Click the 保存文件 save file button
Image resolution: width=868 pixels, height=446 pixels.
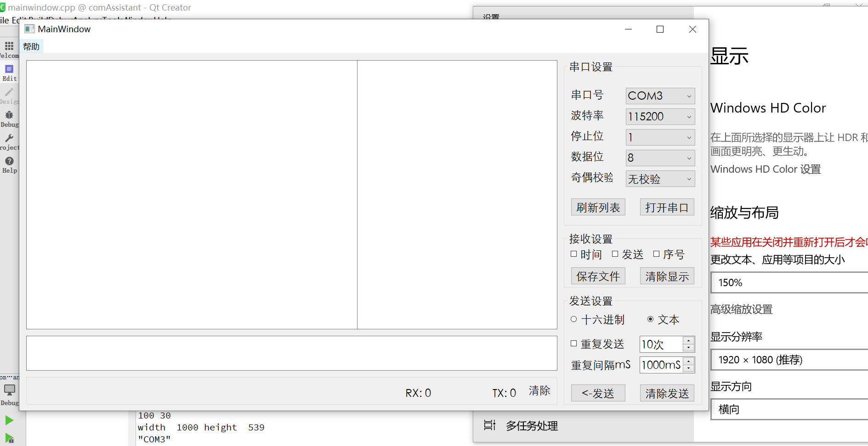[x=598, y=276]
